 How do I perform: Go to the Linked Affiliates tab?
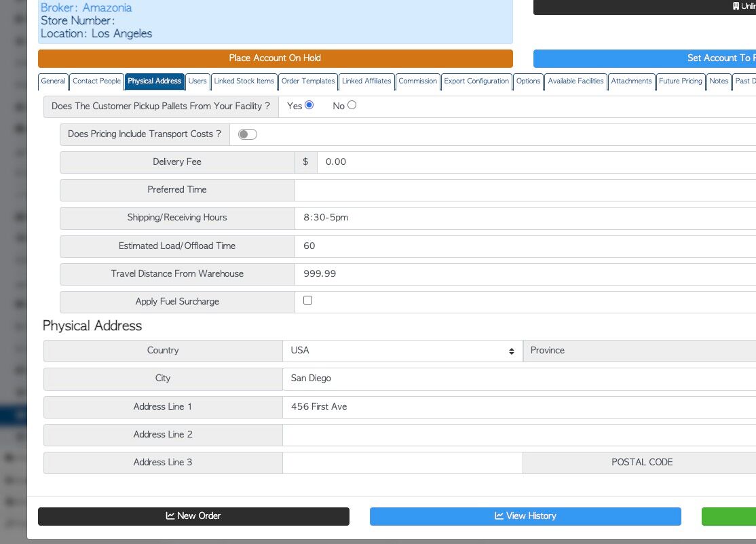click(x=366, y=81)
